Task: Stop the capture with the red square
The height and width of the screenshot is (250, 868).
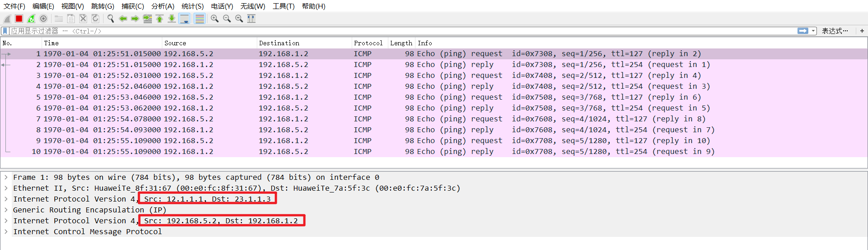Action: [x=19, y=19]
